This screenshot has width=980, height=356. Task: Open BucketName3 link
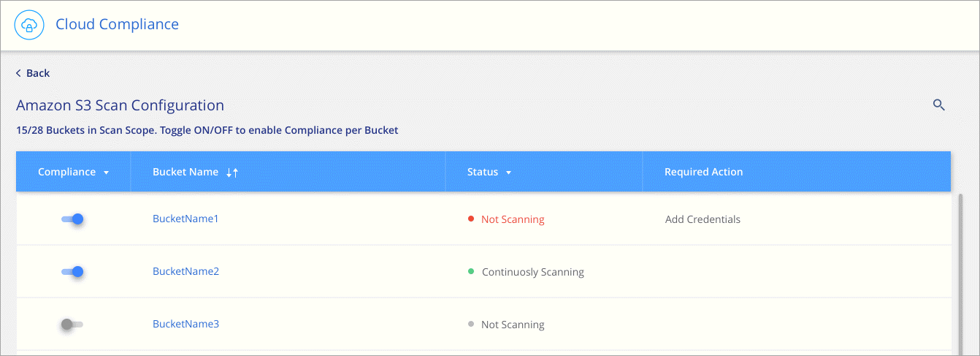tap(185, 324)
